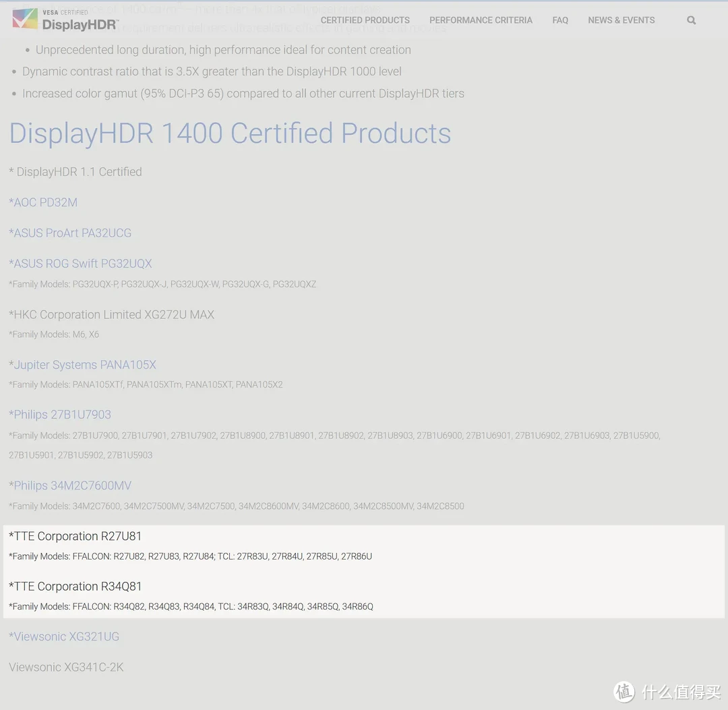Click the increased color gamut bullet text
This screenshot has width=728, height=710.
click(x=243, y=93)
